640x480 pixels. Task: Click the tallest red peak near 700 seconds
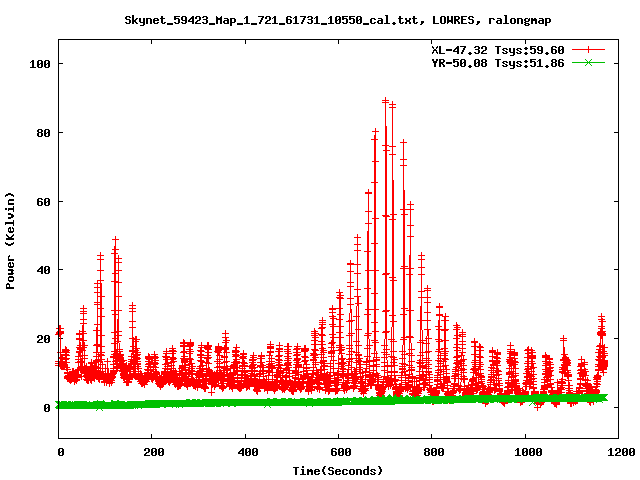point(385,100)
